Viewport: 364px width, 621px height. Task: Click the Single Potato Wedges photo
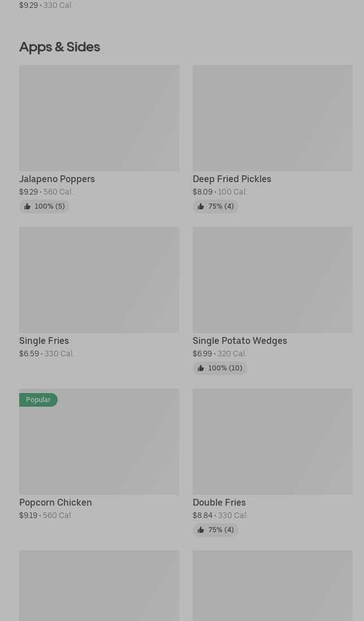[272, 279]
